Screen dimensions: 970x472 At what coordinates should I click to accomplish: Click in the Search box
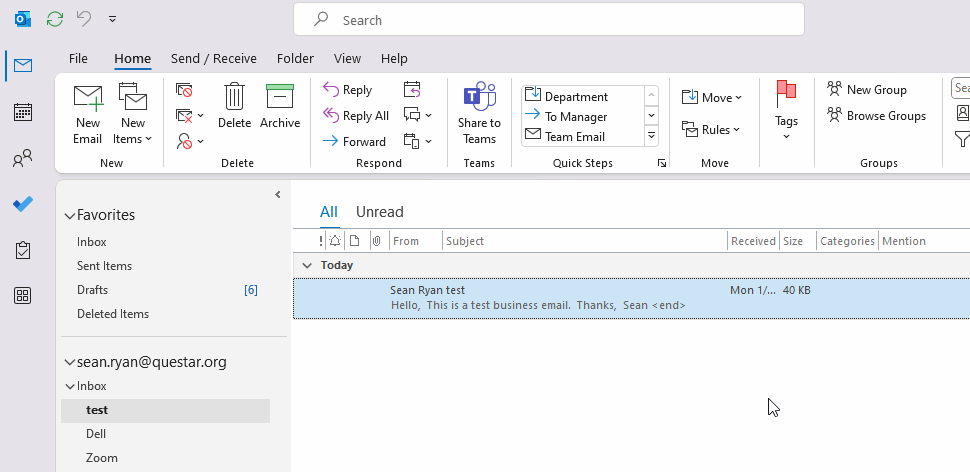pyautogui.click(x=549, y=20)
